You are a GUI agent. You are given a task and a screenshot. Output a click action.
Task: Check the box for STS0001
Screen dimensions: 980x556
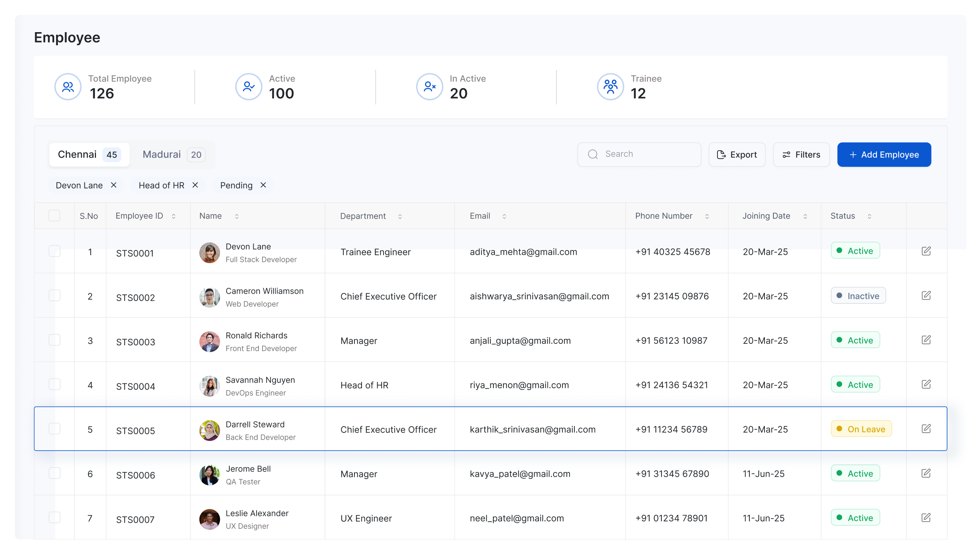pyautogui.click(x=54, y=251)
